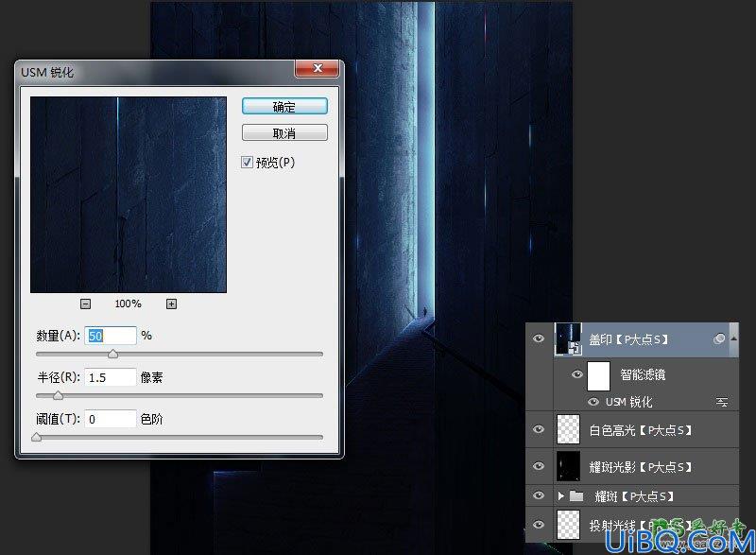Click the layers panel scrollbar up arrow
The height and width of the screenshot is (555, 756).
tap(734, 338)
